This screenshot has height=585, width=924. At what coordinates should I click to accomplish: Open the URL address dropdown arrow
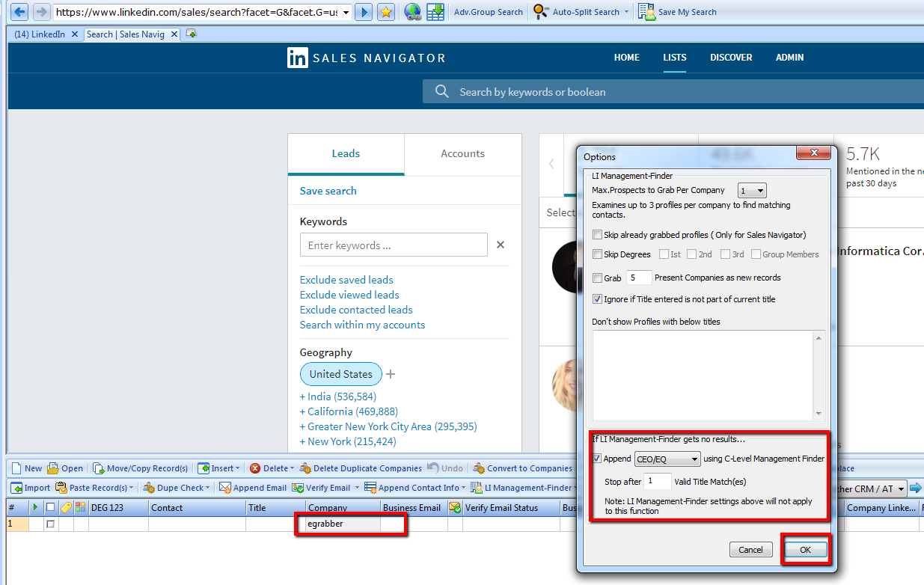point(345,13)
